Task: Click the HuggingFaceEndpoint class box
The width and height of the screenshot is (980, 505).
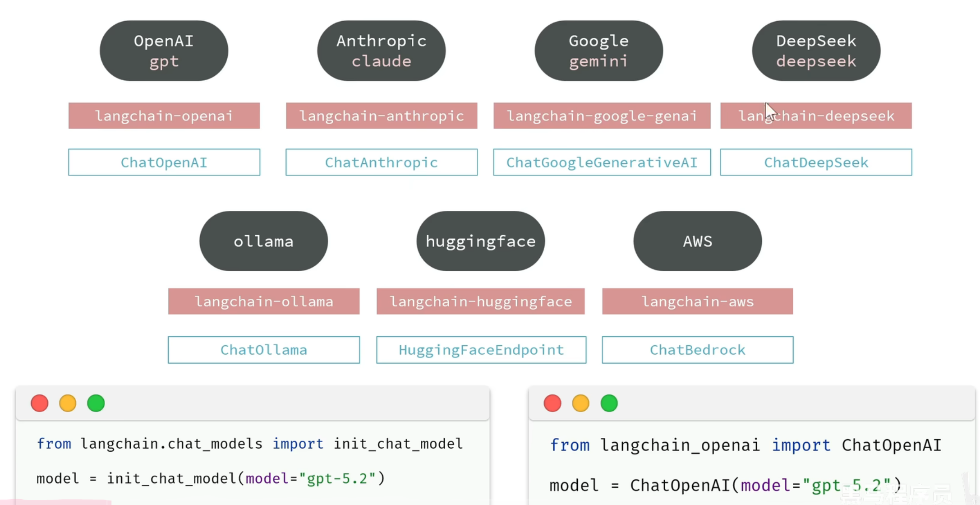Action: (x=481, y=350)
